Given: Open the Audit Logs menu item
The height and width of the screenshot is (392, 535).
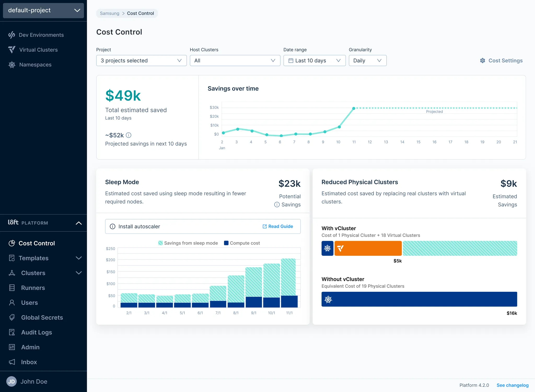Looking at the screenshot, I should click(x=36, y=332).
